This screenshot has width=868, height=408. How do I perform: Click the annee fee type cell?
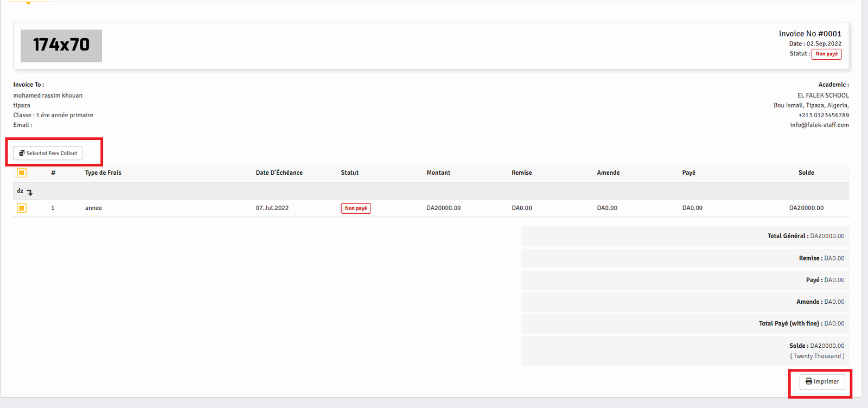93,208
